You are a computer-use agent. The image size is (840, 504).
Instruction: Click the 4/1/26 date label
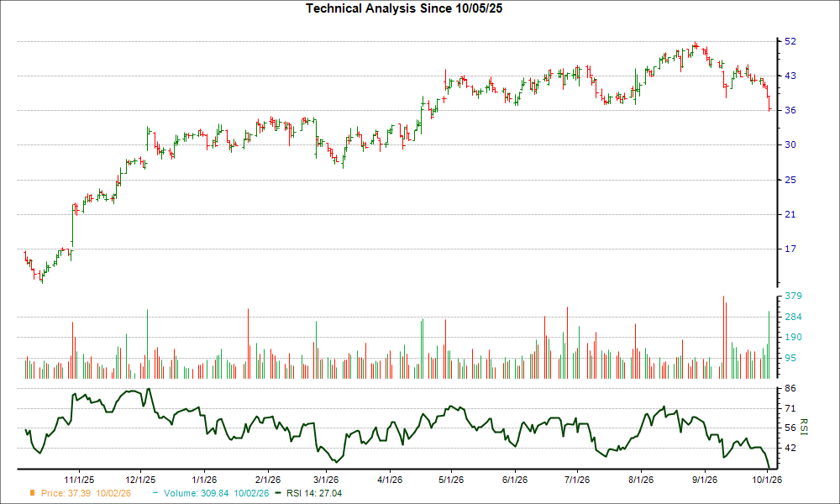[390, 480]
